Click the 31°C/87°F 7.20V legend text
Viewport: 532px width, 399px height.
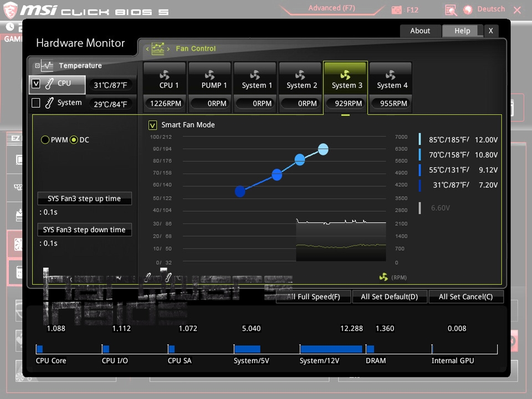pyautogui.click(x=465, y=185)
